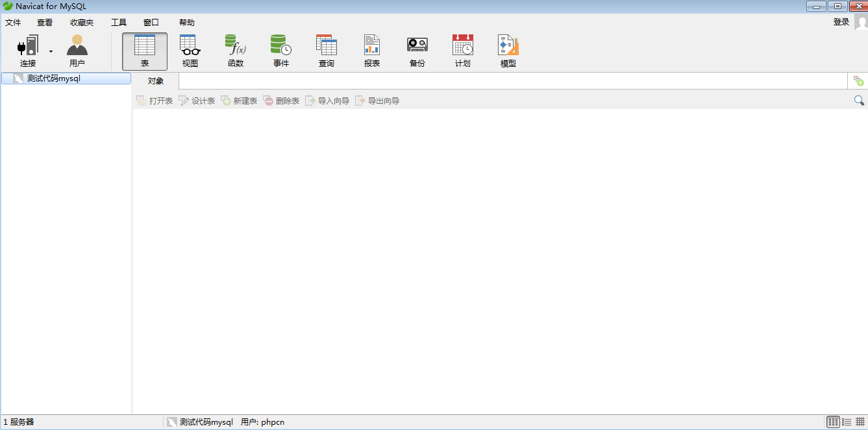The height and width of the screenshot is (430, 868).
Task: Click the 导入向导 button
Action: click(327, 101)
